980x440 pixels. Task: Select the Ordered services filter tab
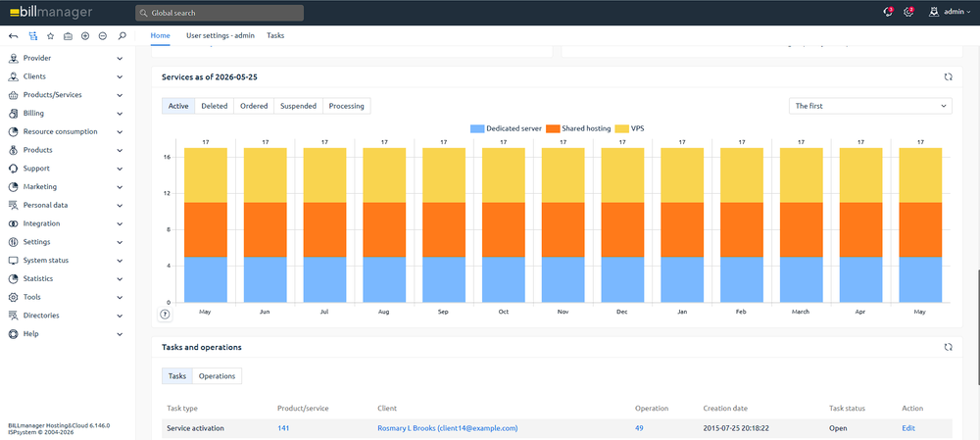pyautogui.click(x=254, y=106)
